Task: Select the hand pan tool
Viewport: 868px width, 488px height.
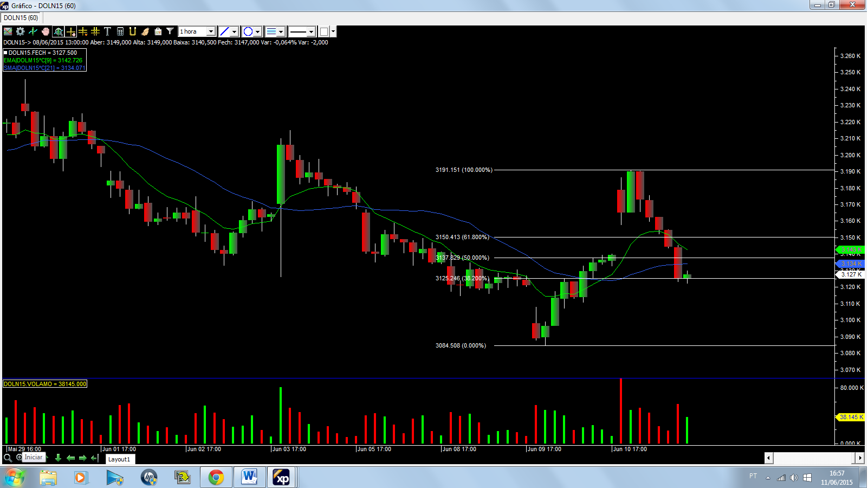Action: coord(46,31)
